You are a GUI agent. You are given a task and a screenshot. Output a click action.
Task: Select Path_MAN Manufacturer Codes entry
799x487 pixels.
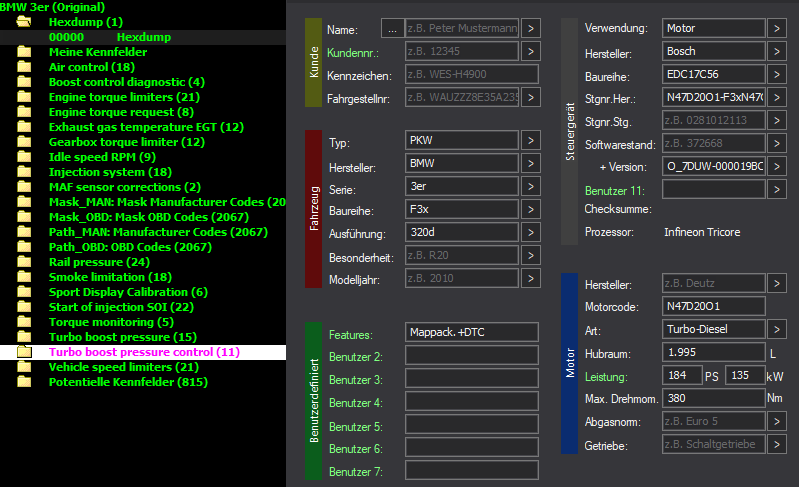click(158, 232)
